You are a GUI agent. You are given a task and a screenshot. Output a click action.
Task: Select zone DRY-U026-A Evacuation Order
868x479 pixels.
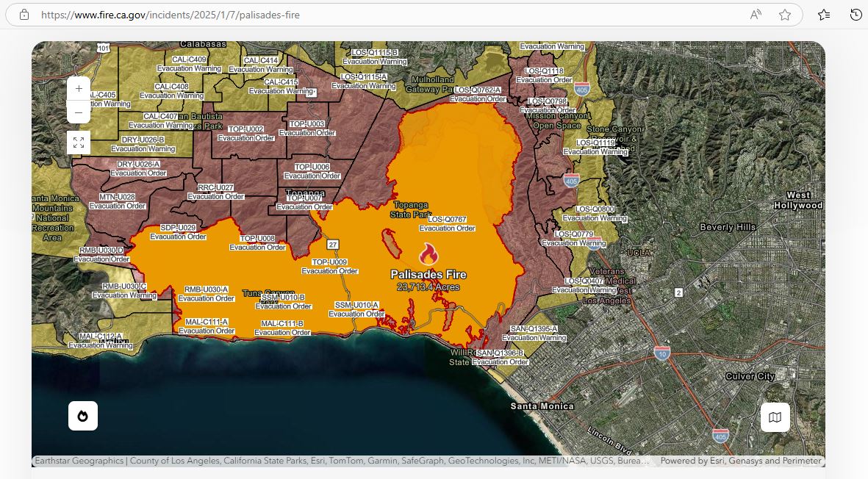[138, 169]
